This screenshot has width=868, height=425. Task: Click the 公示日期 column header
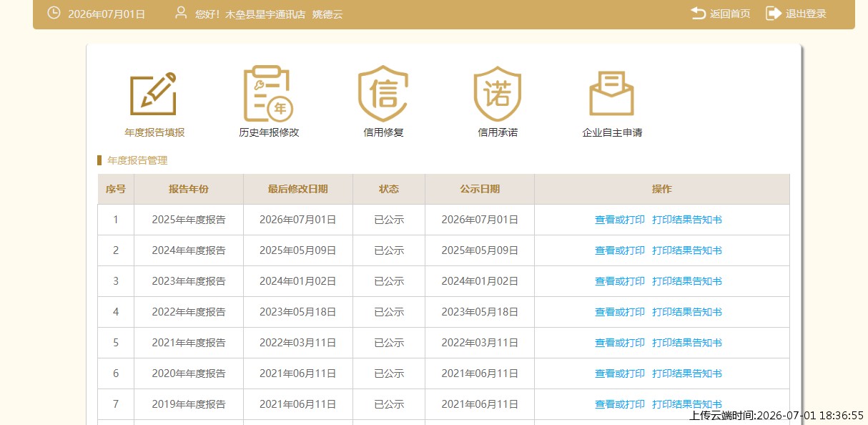[x=480, y=189]
